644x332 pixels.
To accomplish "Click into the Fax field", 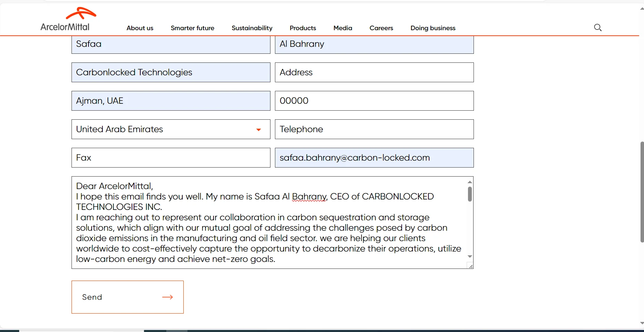I will pyautogui.click(x=171, y=158).
